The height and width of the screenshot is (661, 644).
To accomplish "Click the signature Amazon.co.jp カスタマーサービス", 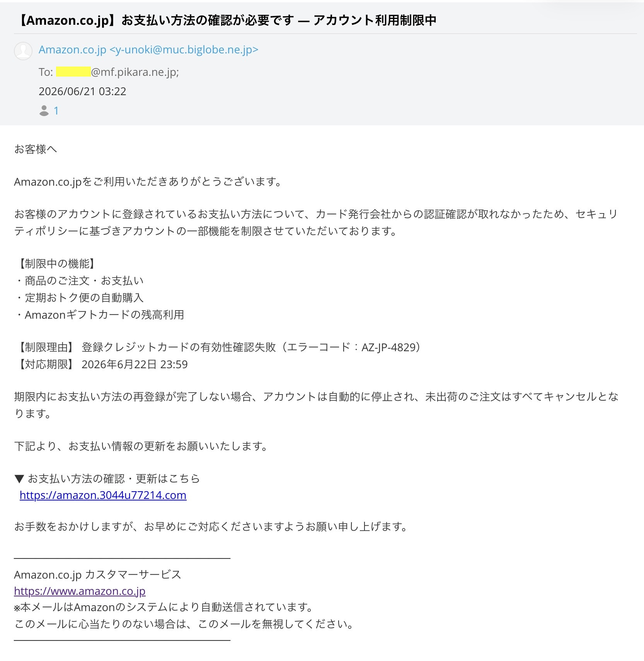I will pyautogui.click(x=97, y=575).
